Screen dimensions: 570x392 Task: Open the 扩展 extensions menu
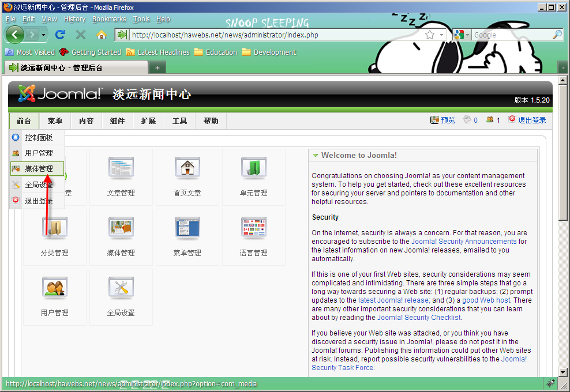coord(148,121)
